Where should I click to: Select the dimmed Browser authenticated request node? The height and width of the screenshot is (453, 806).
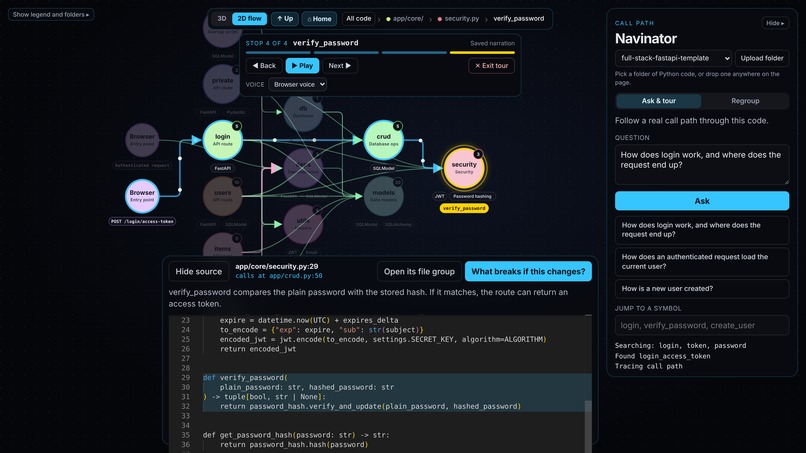(x=142, y=139)
